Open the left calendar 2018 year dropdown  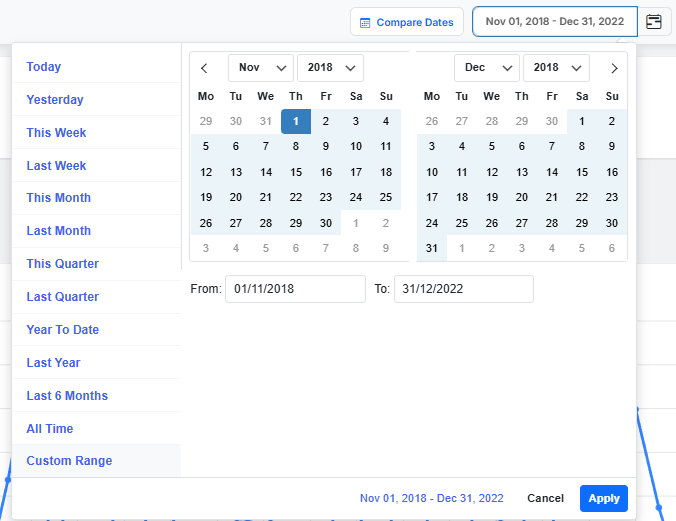click(330, 68)
